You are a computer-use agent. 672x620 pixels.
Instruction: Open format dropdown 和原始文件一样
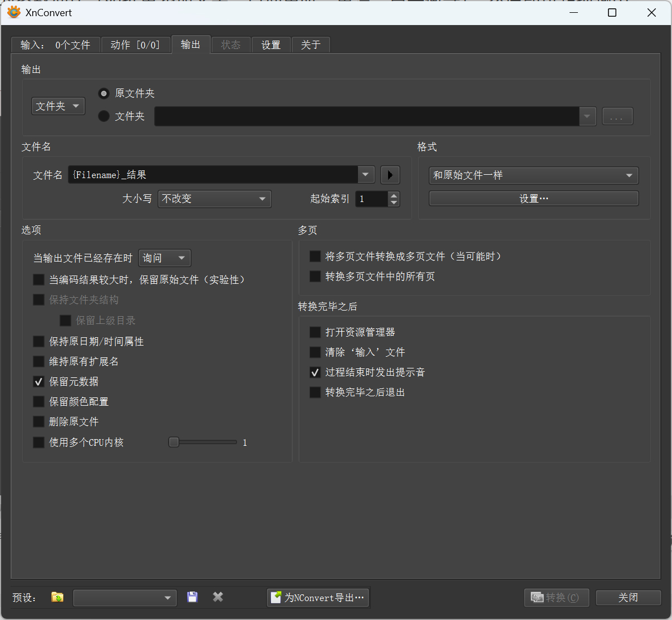[534, 175]
